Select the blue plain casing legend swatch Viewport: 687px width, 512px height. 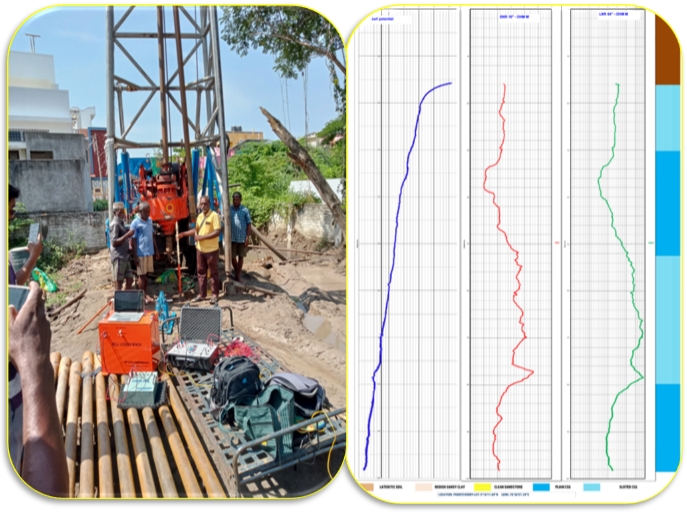pyautogui.click(x=541, y=487)
